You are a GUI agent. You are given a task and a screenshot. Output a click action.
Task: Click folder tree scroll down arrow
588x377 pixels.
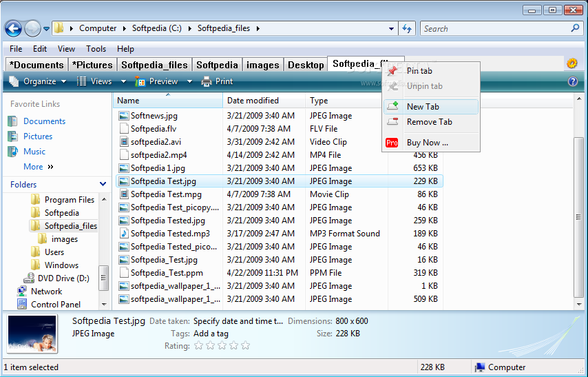coord(104,305)
